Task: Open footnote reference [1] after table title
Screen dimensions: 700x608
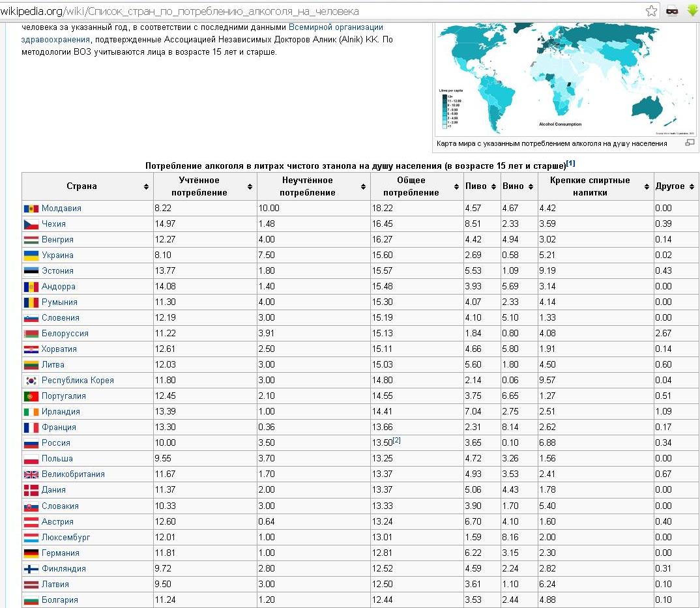Action: click(570, 164)
